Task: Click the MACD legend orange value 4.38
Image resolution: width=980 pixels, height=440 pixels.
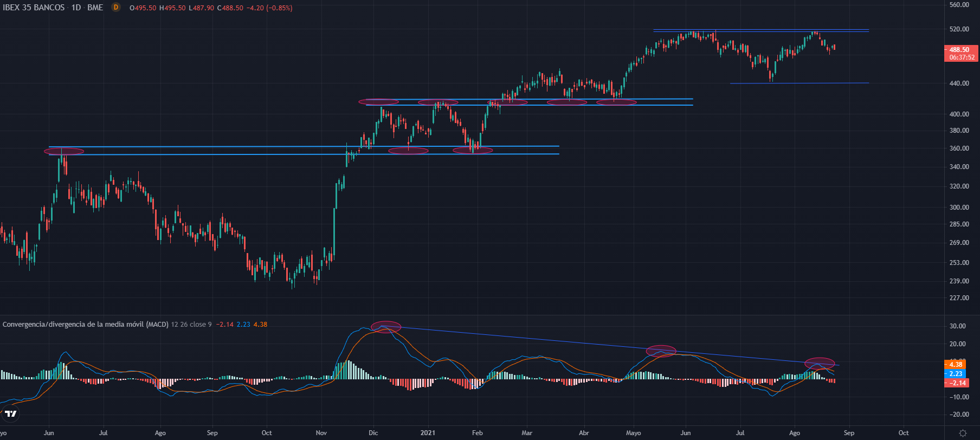Action: (x=260, y=325)
